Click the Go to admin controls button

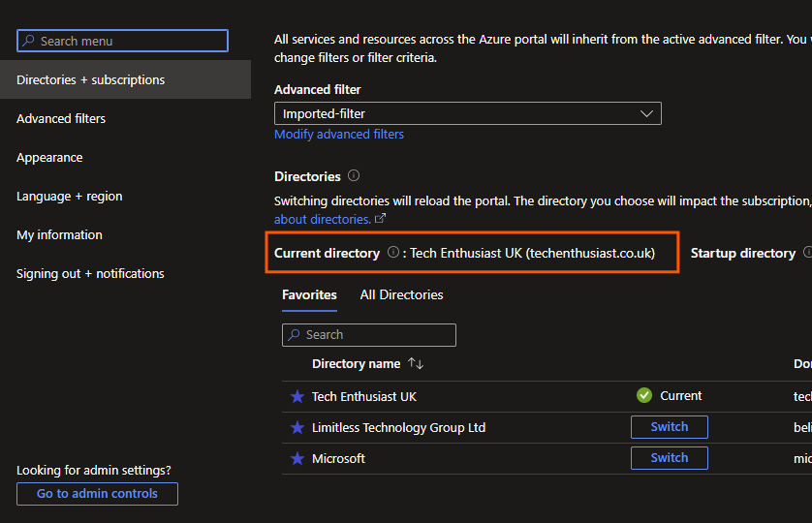point(97,494)
